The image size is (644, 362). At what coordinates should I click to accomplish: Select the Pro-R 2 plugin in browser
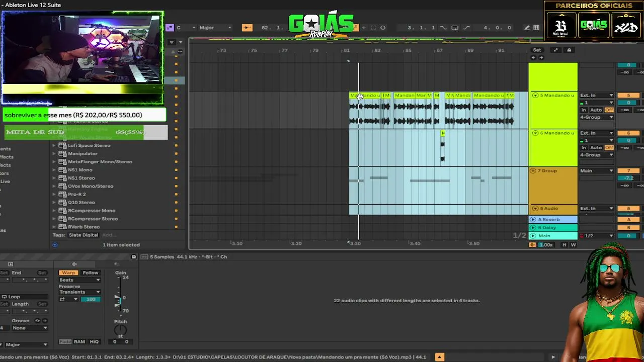click(x=76, y=194)
